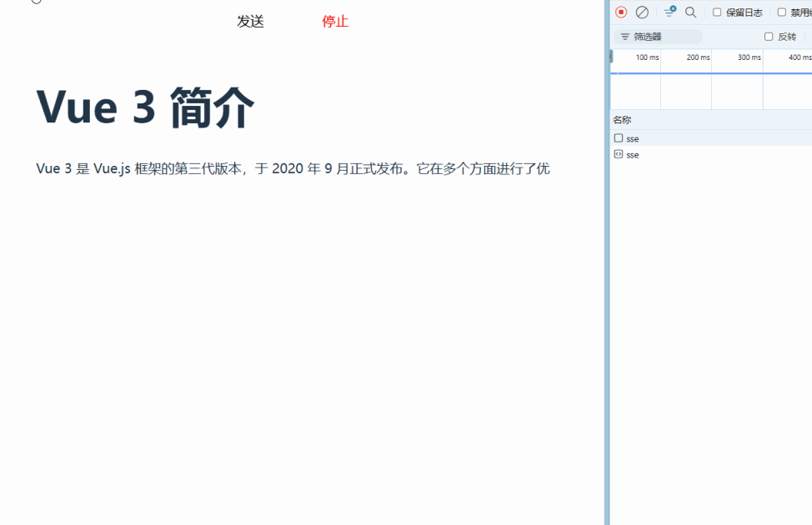Screen dimensions: 812x525
Task: Click the 100 ms timeline marker
Action: point(647,57)
